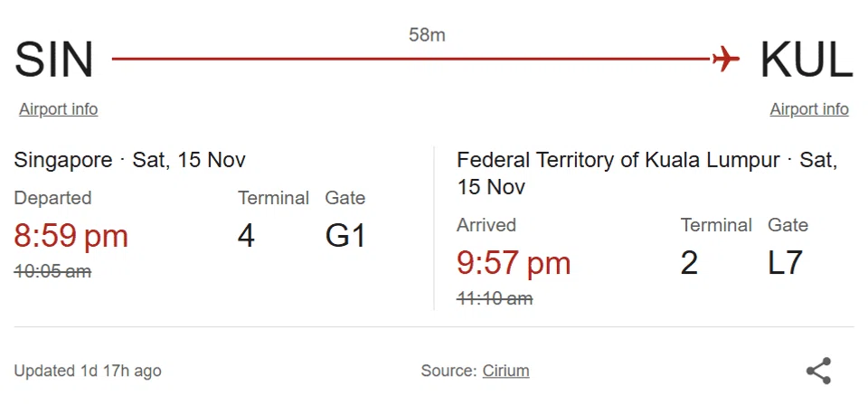Viewport: 868px width, 404px height.
Task: Click the share icon
Action: [x=818, y=371]
